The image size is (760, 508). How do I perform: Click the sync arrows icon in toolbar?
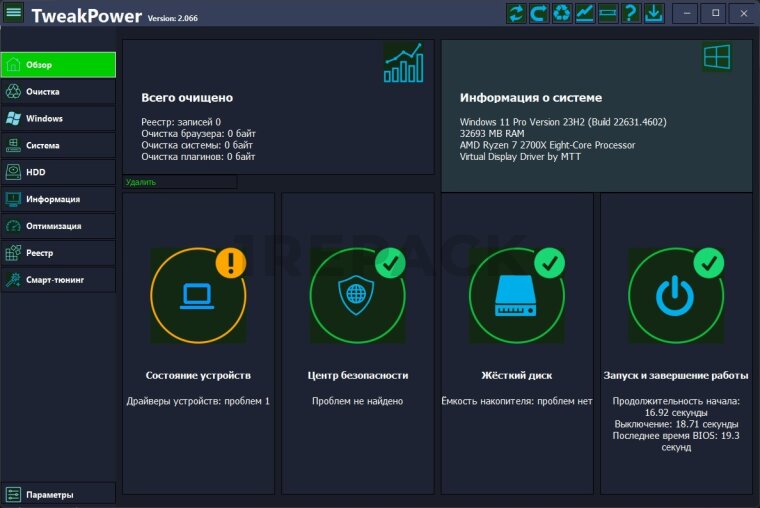coord(516,13)
